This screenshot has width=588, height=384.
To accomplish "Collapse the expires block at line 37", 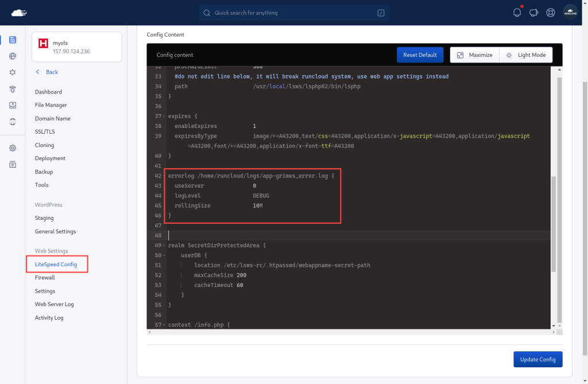I will 164,117.
